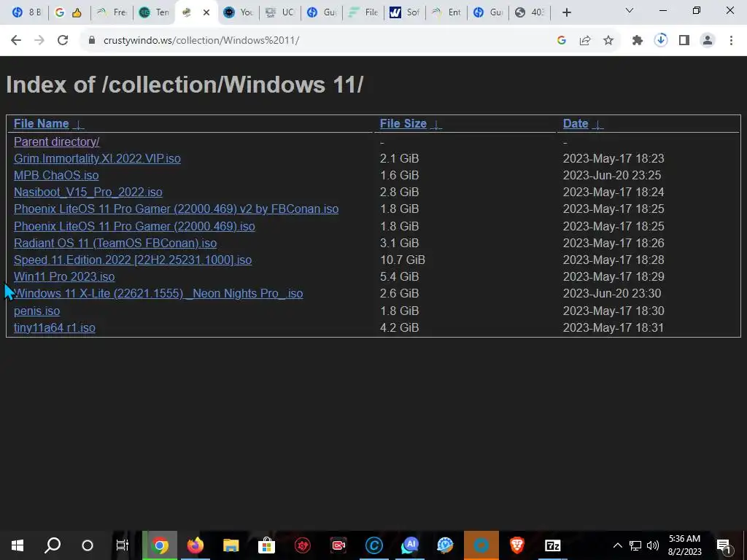View site info via padlock icon
The image size is (747, 560).
tap(92, 41)
